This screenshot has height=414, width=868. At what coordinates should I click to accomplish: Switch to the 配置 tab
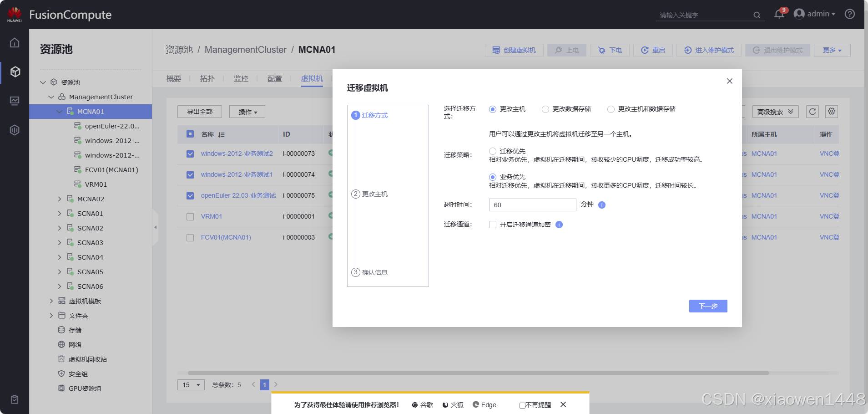click(x=274, y=79)
